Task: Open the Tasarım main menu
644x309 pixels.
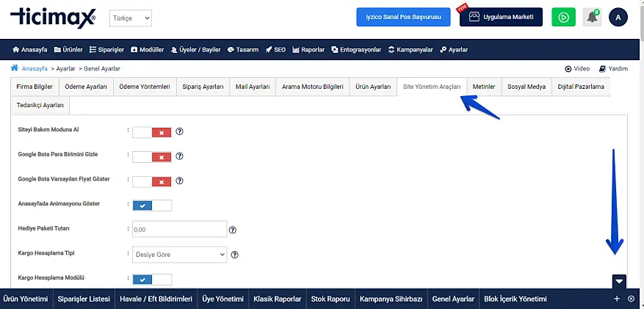Action: point(243,50)
